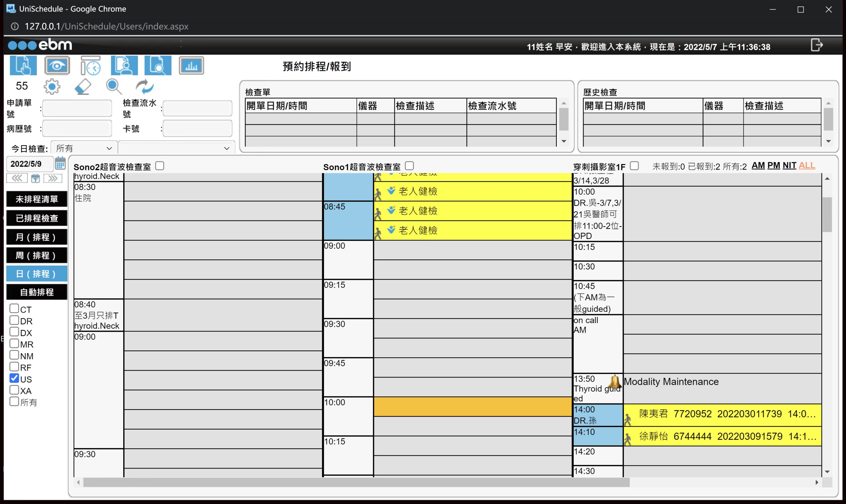The image size is (846, 504).
Task: Enable the NM modality checkbox
Action: 14,355
